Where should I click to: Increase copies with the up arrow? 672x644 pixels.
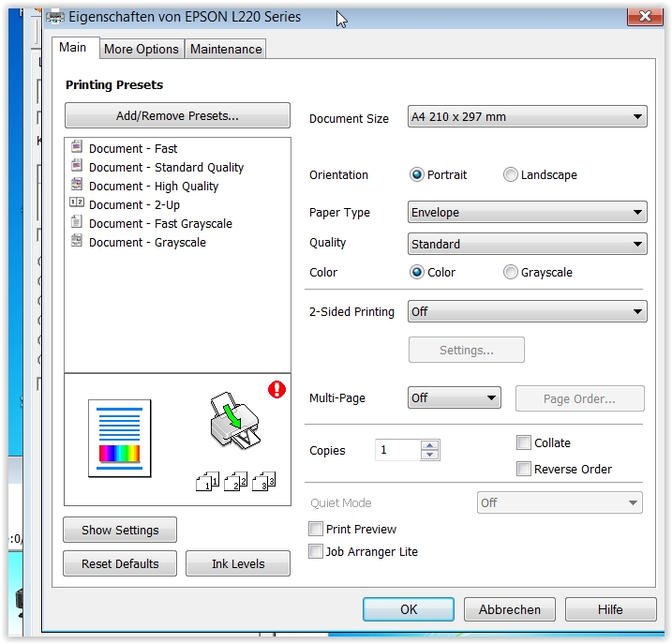click(x=430, y=445)
